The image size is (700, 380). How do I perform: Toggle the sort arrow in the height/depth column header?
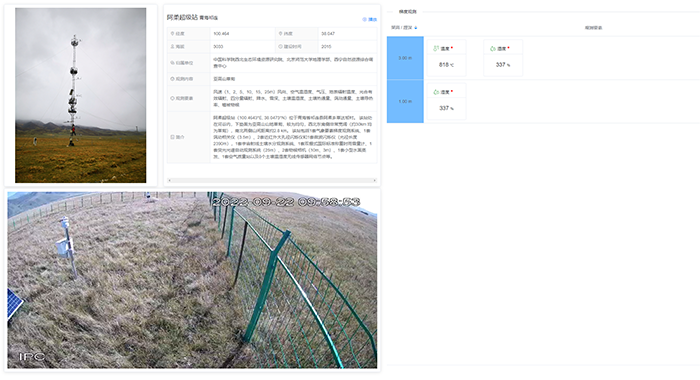[416, 28]
